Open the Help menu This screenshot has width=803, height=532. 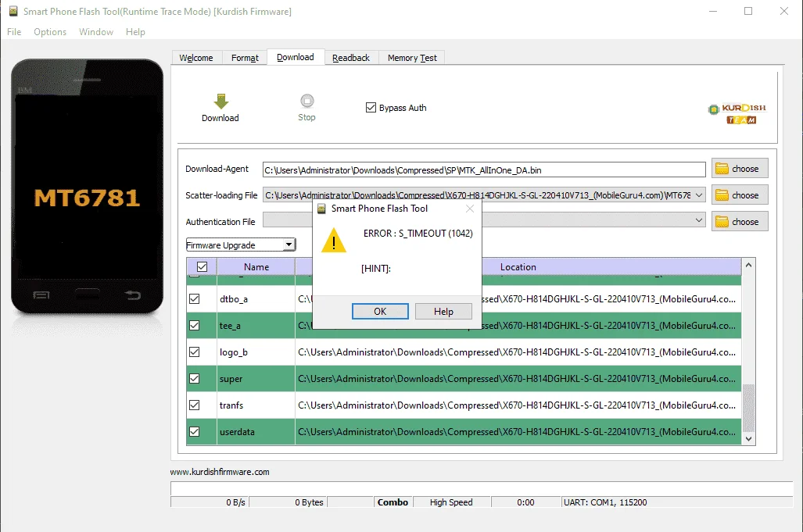tap(136, 32)
